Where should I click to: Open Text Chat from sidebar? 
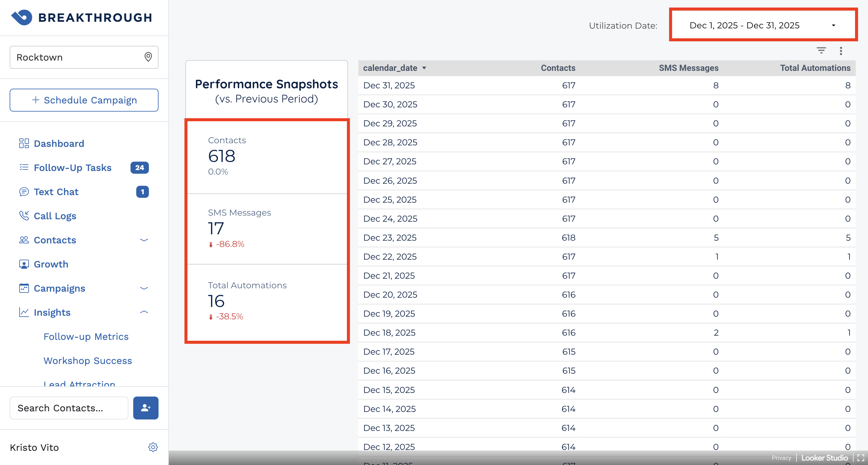[56, 191]
